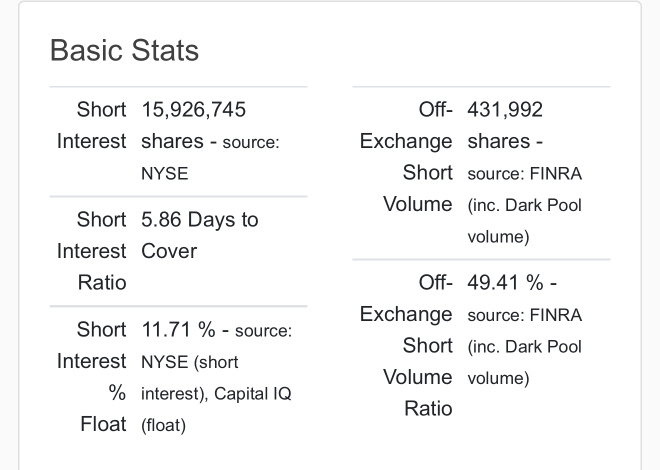This screenshot has width=660, height=470.
Task: Click NYSE (short interest) source text
Action: tap(190, 378)
